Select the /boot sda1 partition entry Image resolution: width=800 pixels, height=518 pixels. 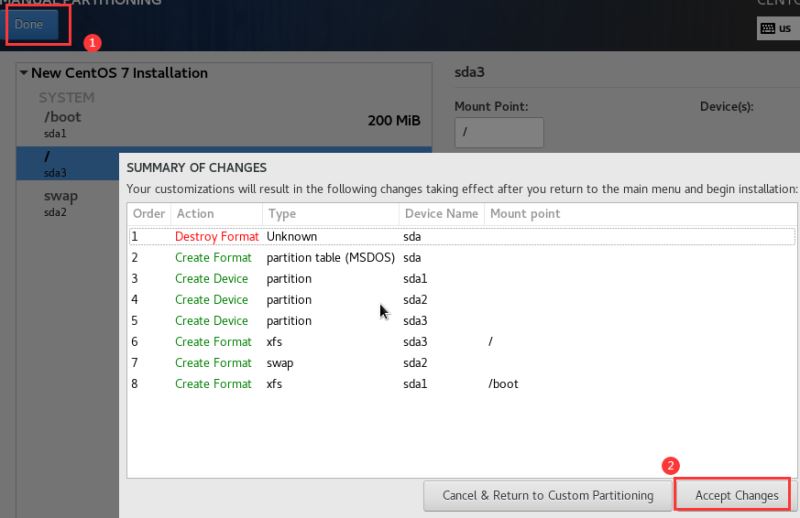pos(62,123)
